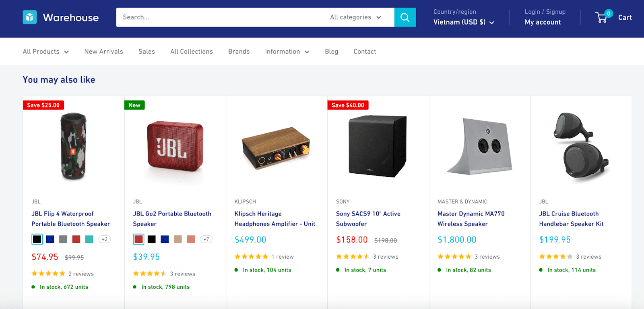Show +7 more colors for JBL Go2
The image size is (644, 309).
[206, 239]
